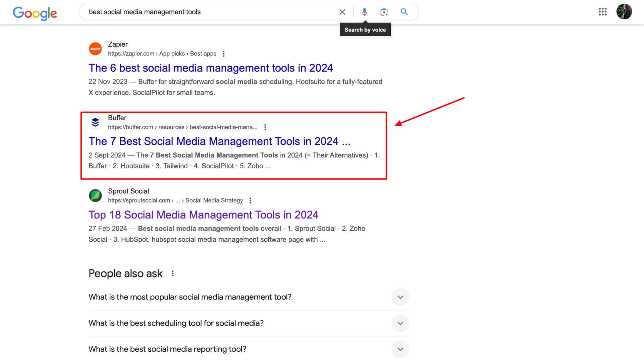Open more options for Sprout Social result
644x362 pixels.
point(250,200)
